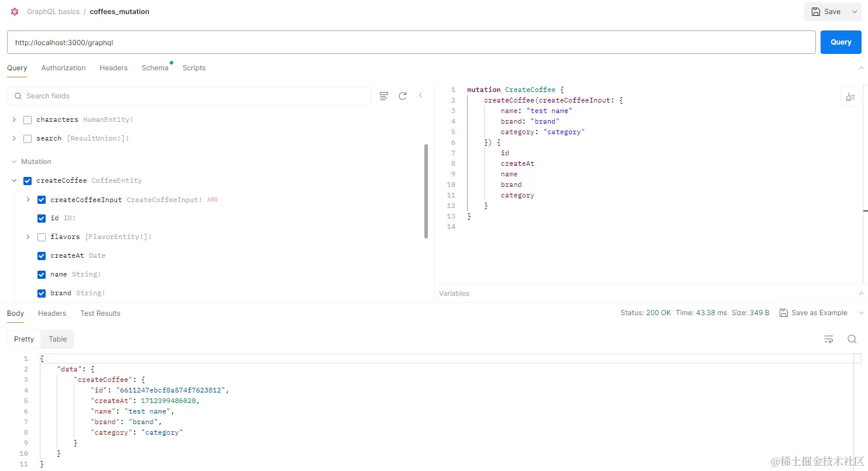Open the Scripts tab
This screenshot has height=471, width=868.
[x=194, y=68]
